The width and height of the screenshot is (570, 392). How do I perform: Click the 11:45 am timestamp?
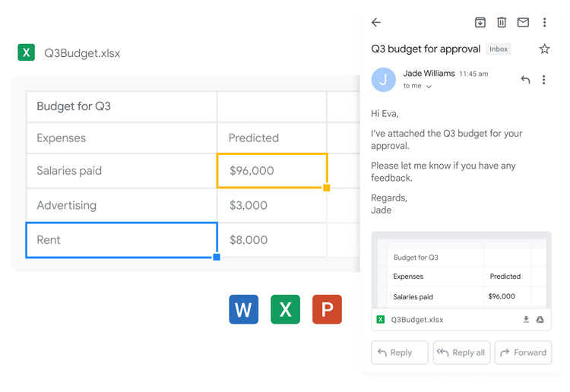tap(473, 74)
